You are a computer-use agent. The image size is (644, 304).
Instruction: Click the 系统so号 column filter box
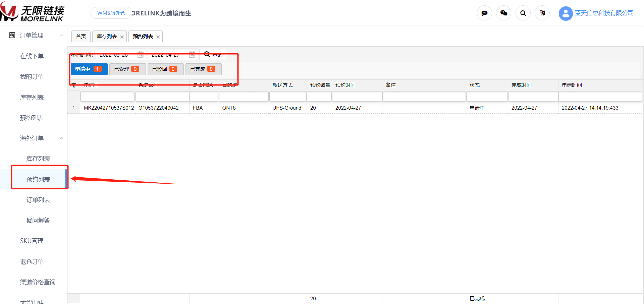coord(162,97)
